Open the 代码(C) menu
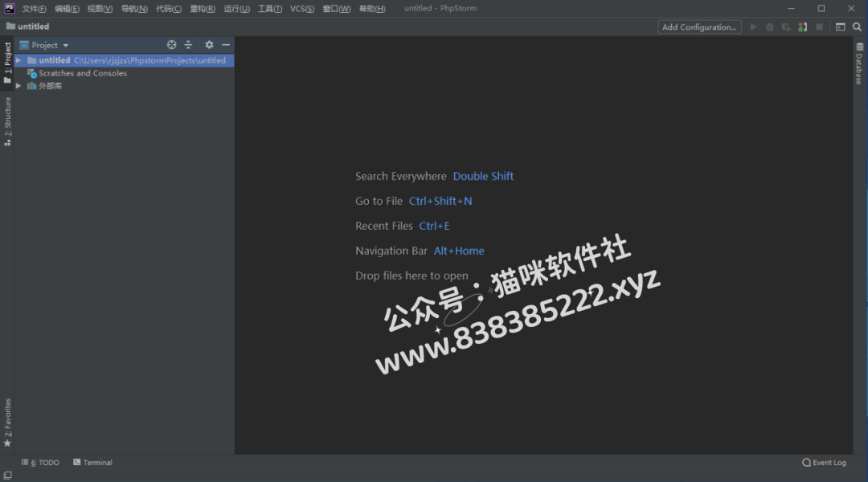The width and height of the screenshot is (868, 482). tap(168, 8)
